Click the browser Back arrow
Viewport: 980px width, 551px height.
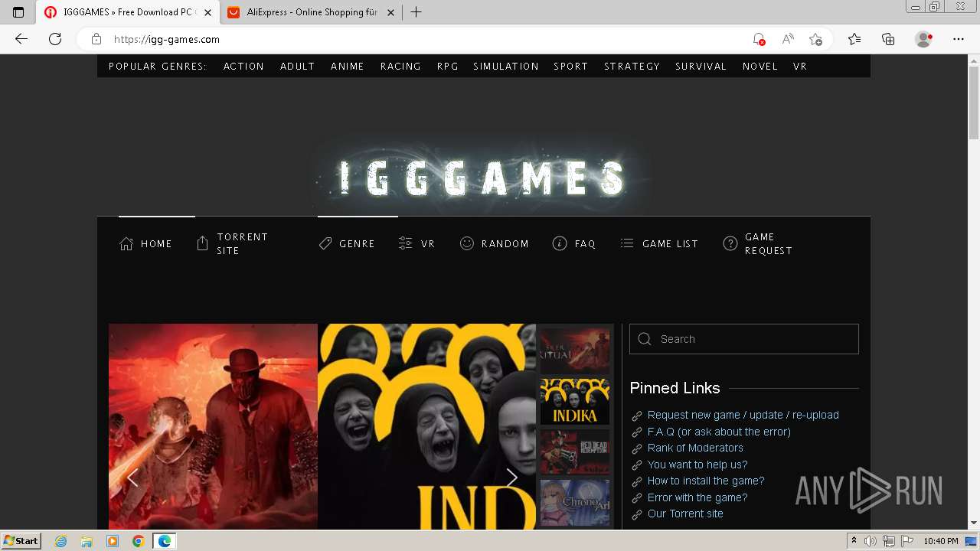[x=21, y=39]
